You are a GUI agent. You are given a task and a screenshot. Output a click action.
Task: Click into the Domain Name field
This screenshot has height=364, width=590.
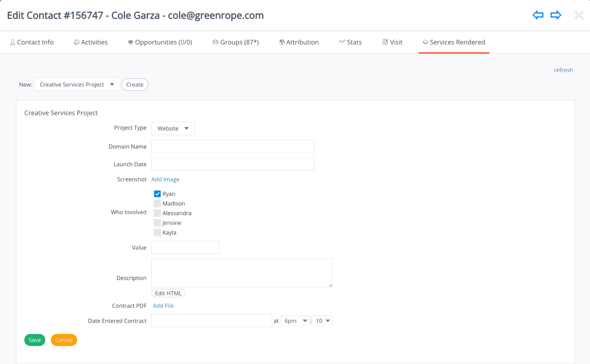click(x=233, y=146)
